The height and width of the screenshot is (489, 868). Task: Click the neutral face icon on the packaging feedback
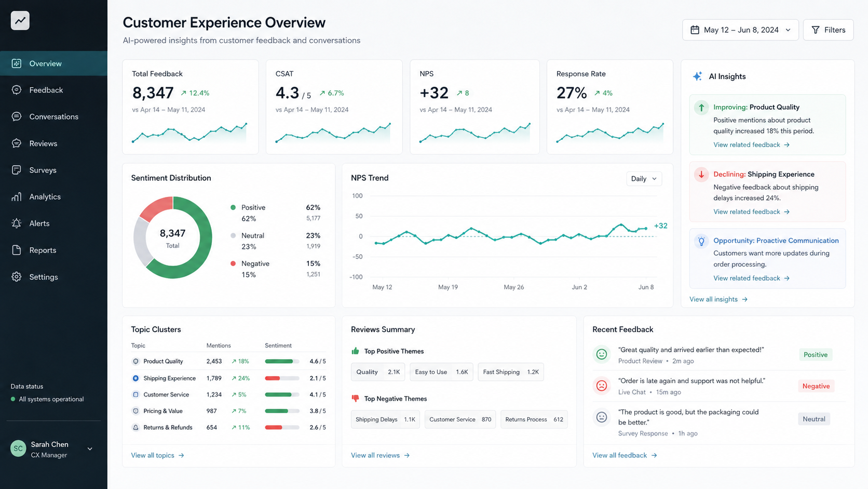[x=602, y=417]
